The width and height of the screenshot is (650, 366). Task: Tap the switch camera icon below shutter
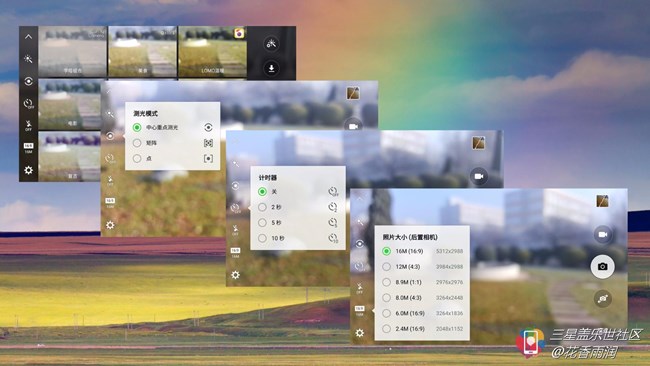(603, 298)
